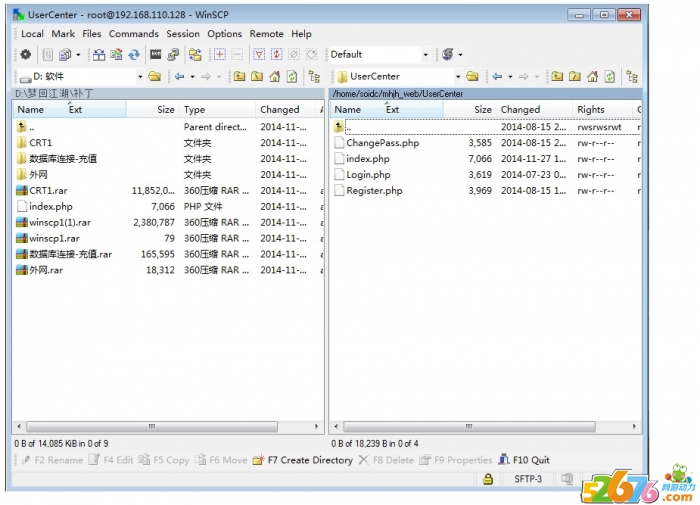Click the Keep Remote Directory Up to Date icon
Viewport: 700px width, 505px height.
tap(134, 54)
